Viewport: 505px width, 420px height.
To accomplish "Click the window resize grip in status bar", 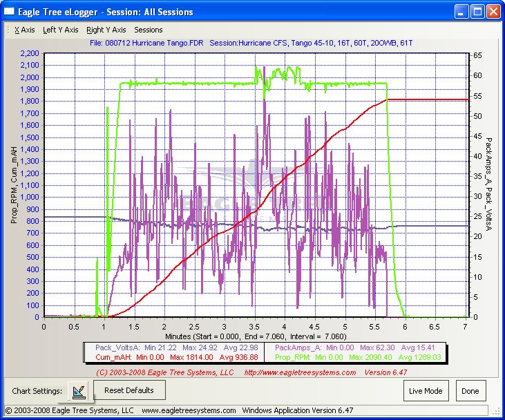I will pyautogui.click(x=496, y=411).
